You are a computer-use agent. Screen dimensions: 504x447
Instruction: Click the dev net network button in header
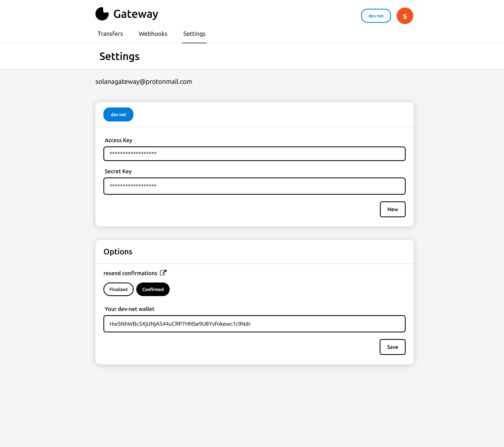click(376, 16)
